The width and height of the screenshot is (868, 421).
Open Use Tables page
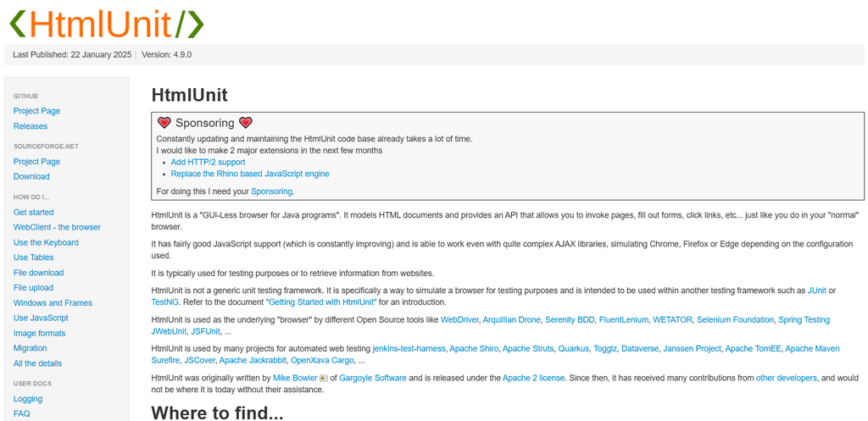33,258
